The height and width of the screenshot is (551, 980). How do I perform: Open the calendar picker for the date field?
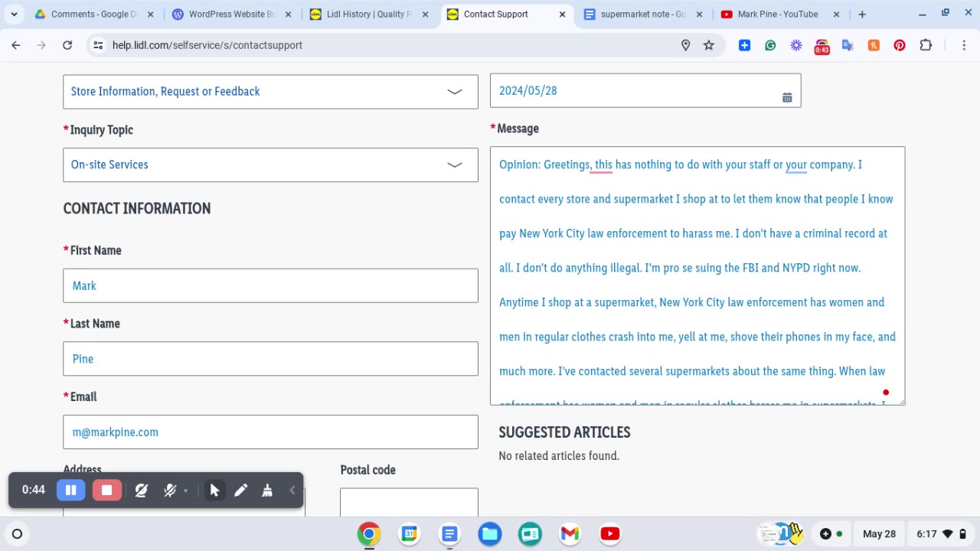point(787,97)
